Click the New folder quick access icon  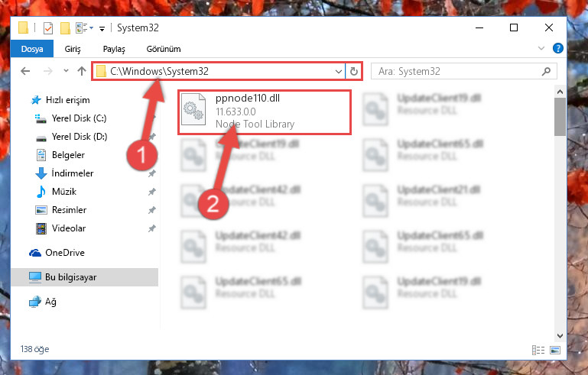(x=65, y=28)
